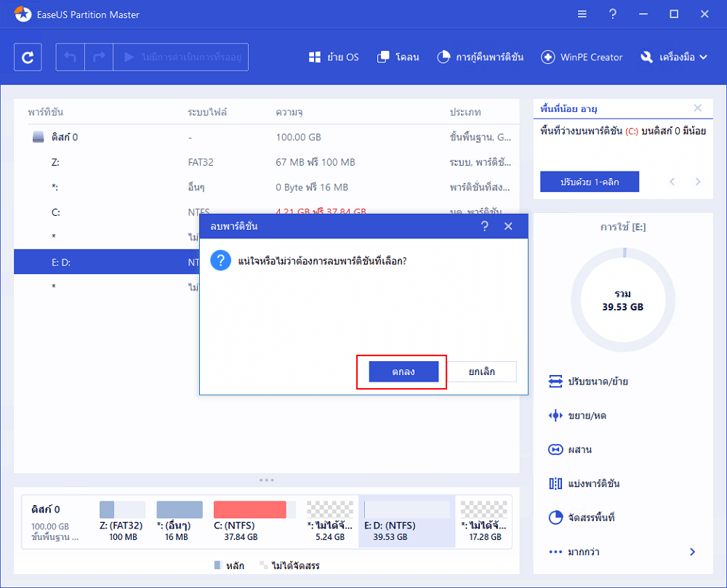
Task: Click the pending operations play button
Action: point(181,57)
